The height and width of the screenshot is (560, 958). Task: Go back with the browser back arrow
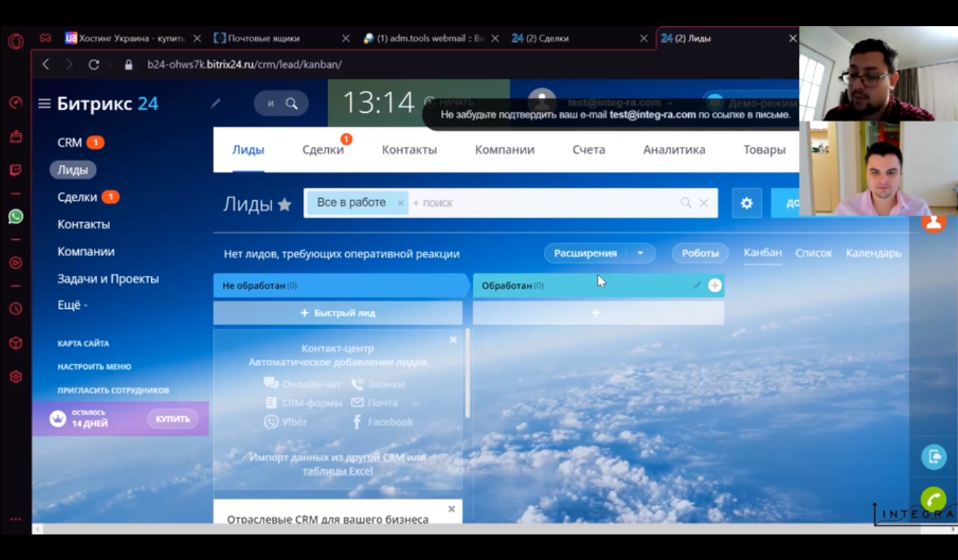46,64
